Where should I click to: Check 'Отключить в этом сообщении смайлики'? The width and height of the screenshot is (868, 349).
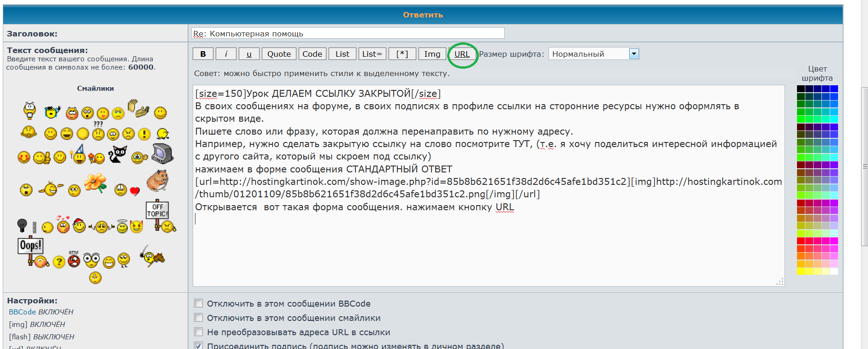click(x=199, y=318)
